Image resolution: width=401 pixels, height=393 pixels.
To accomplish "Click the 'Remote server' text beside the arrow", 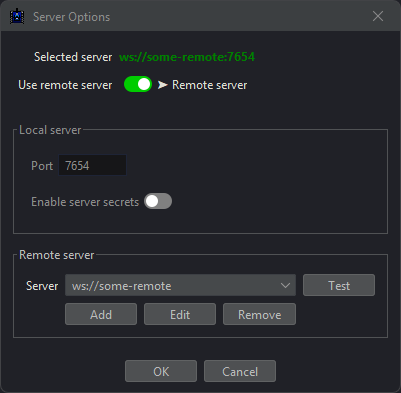I will (210, 85).
